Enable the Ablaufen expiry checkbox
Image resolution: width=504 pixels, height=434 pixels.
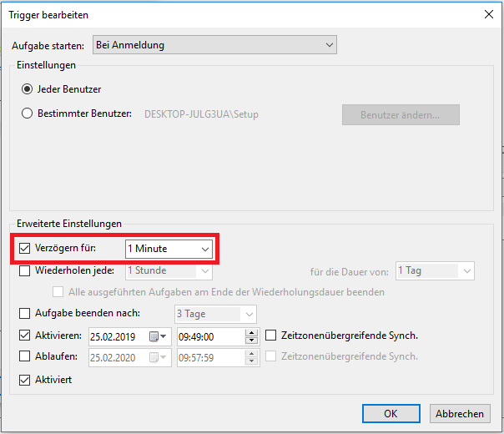click(x=24, y=356)
